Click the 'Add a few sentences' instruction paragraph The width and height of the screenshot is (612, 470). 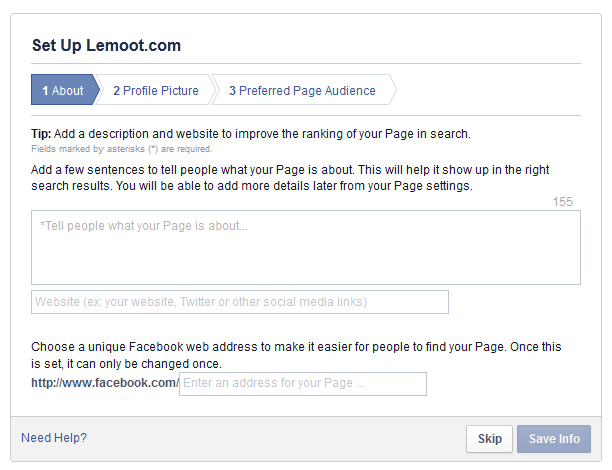coord(290,178)
